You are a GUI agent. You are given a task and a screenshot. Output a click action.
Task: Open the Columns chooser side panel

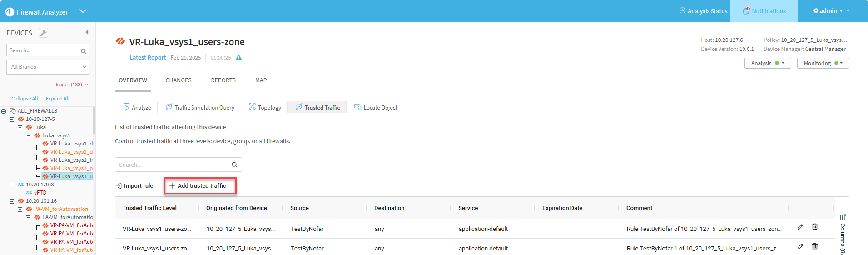tap(843, 232)
